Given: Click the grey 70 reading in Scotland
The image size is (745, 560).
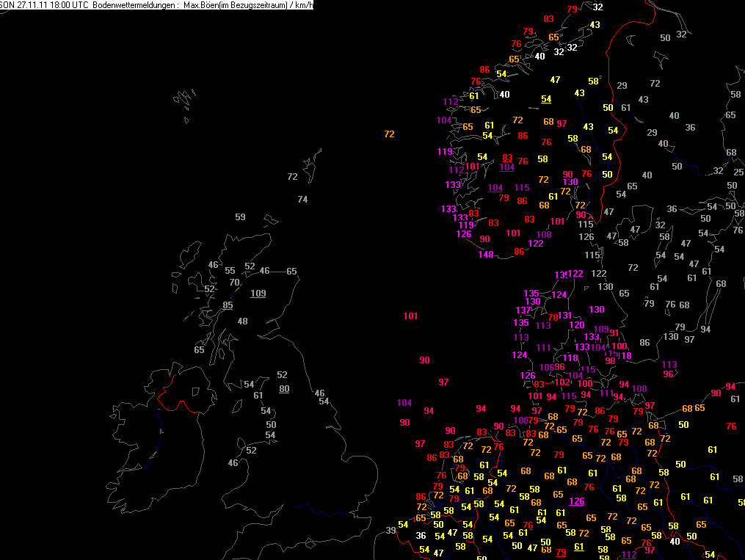Looking at the screenshot, I should pyautogui.click(x=235, y=283).
